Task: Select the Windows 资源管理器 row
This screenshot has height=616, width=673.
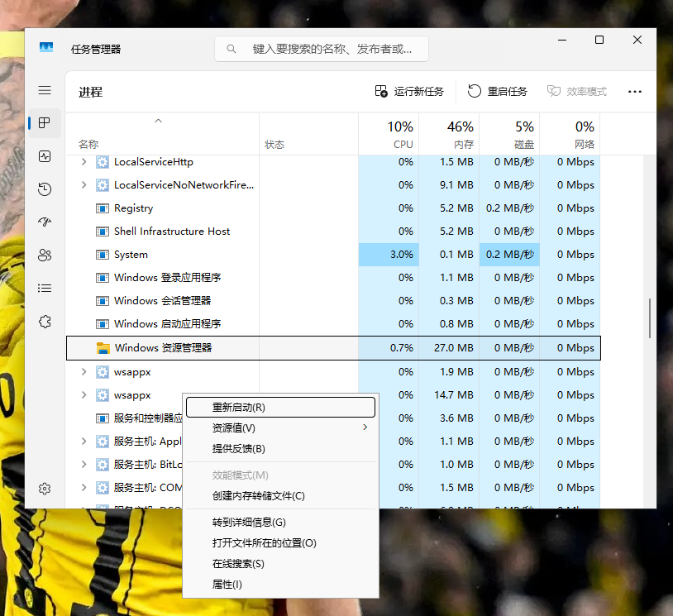Action: [x=333, y=348]
